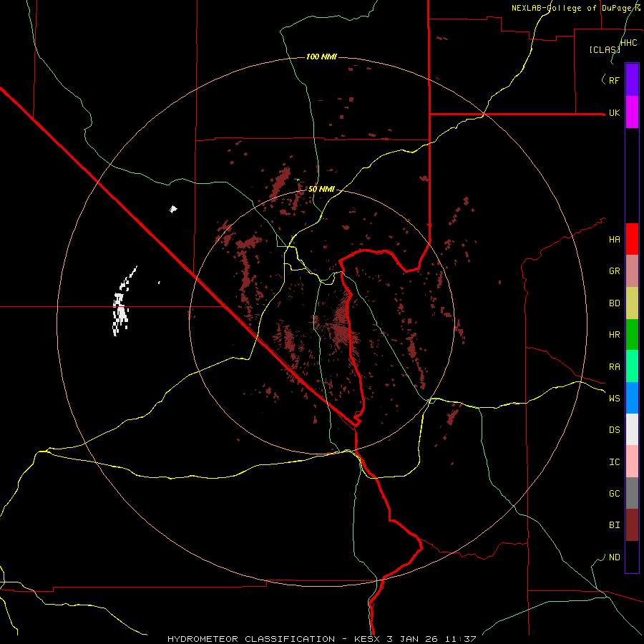The image size is (644, 644).
Task: Click the 'HHC' product code text
Action: tap(628, 43)
